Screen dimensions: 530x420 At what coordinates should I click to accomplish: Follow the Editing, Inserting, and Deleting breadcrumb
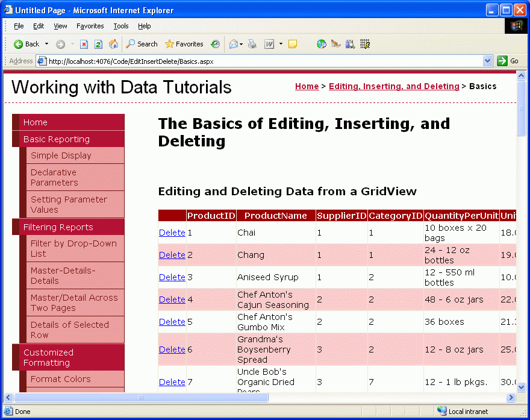coord(394,86)
